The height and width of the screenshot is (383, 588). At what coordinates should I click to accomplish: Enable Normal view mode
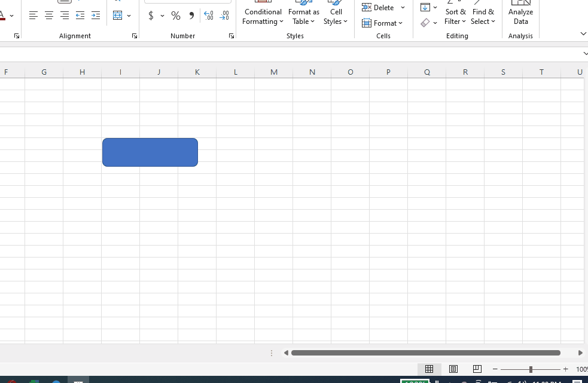429,369
